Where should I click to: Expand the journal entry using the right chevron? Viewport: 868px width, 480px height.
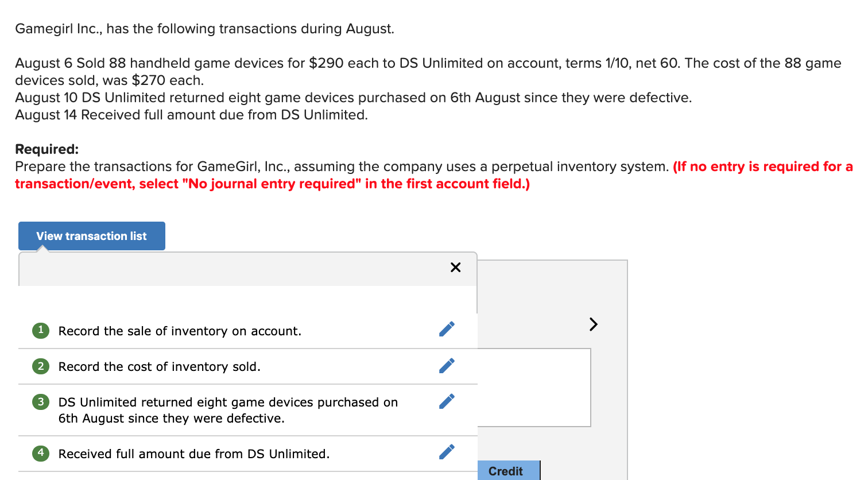pyautogui.click(x=593, y=324)
